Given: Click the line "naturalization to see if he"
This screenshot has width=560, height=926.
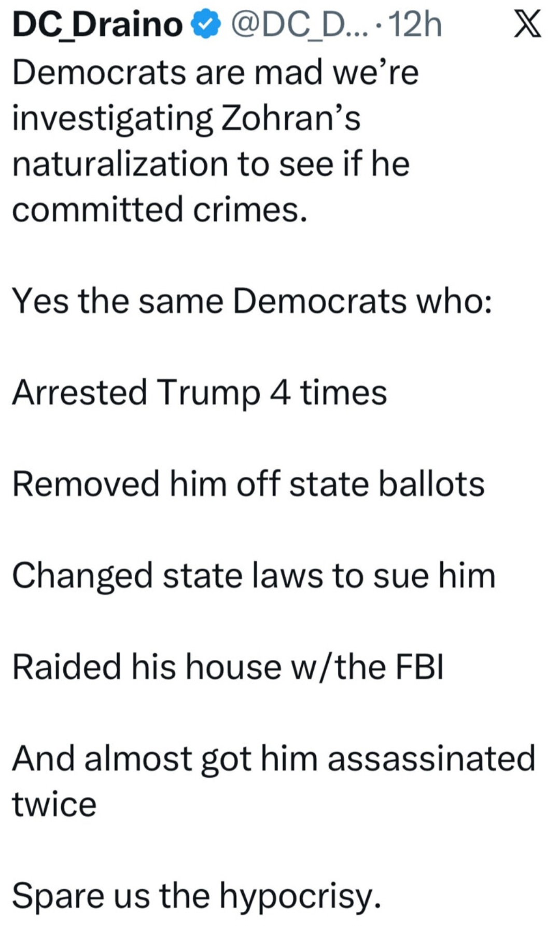Looking at the screenshot, I should 211,163.
